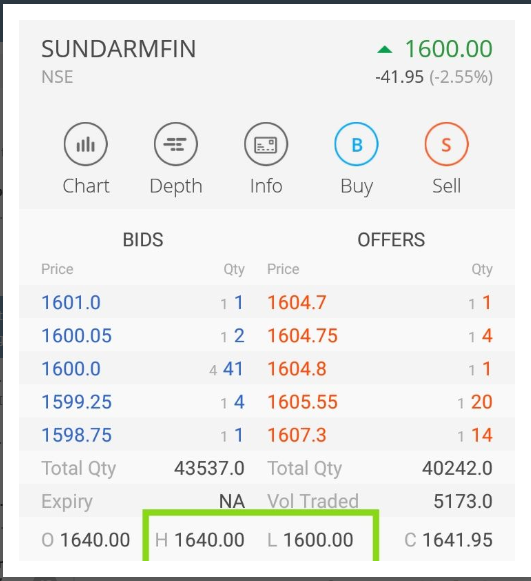
Task: Click the Sell label
Action: (x=447, y=186)
